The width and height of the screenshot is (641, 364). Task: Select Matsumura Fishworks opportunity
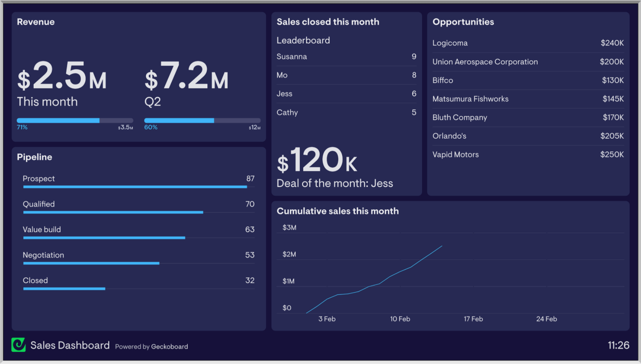pos(528,99)
